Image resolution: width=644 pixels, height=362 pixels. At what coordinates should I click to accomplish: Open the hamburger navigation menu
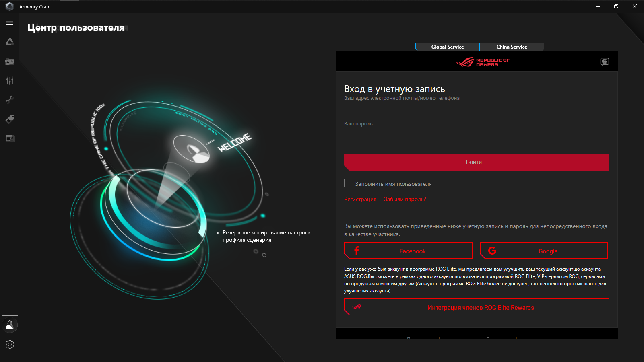point(10,23)
